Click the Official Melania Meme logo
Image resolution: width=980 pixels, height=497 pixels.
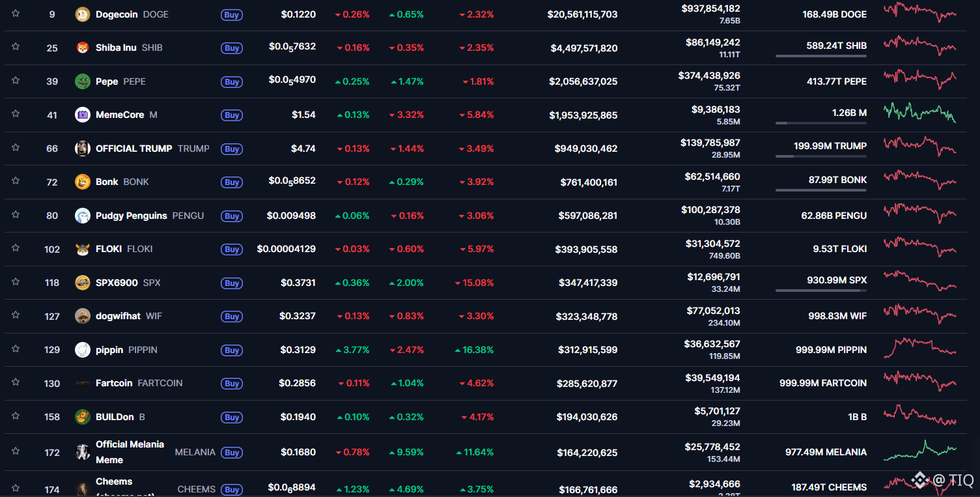[83, 452]
